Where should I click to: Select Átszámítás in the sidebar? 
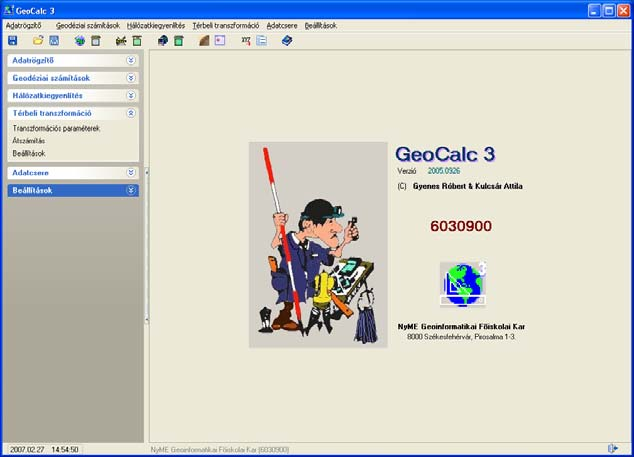pyautogui.click(x=29, y=141)
